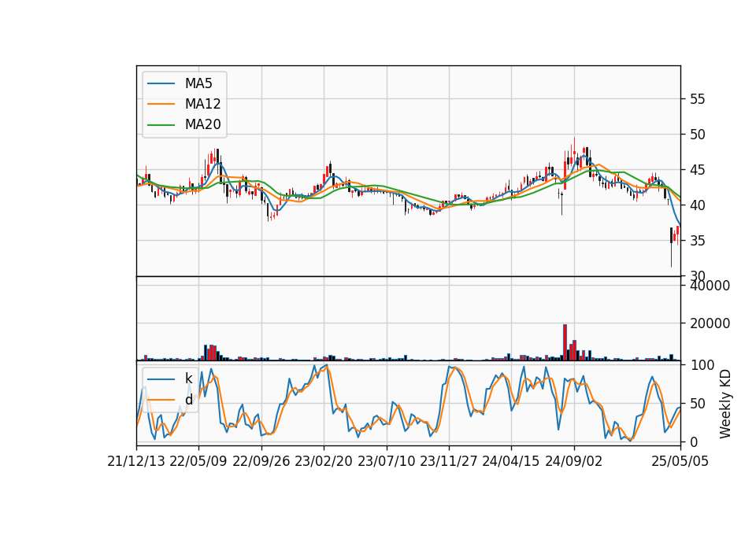Screen dimensions: 756x543
Task: Click the tallest red volume bar
Action: pos(565,342)
